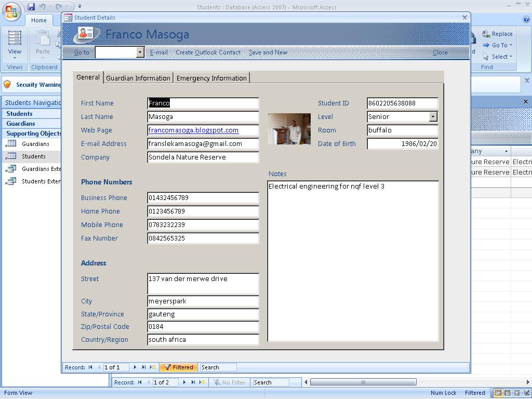Go to first record in Student Details form
The width and height of the screenshot is (532, 399).
click(x=90, y=367)
